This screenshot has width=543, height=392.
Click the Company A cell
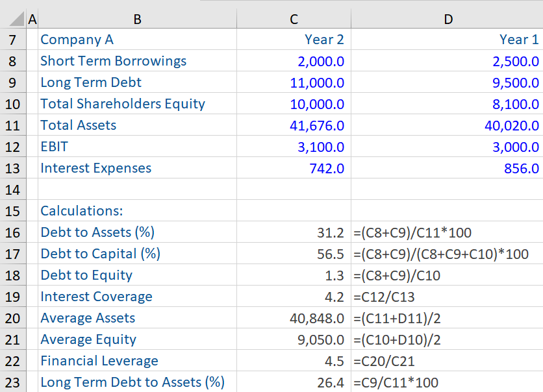click(77, 40)
